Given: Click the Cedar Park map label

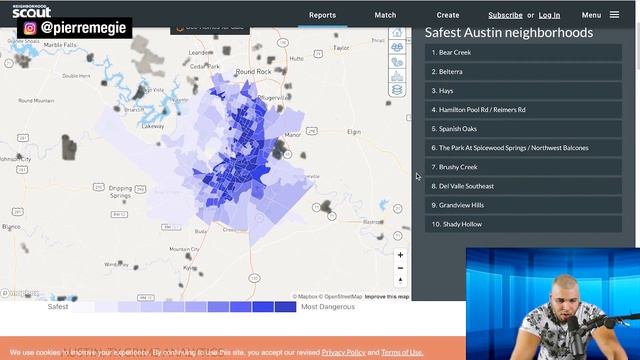Looking at the screenshot, I should coord(205,66).
